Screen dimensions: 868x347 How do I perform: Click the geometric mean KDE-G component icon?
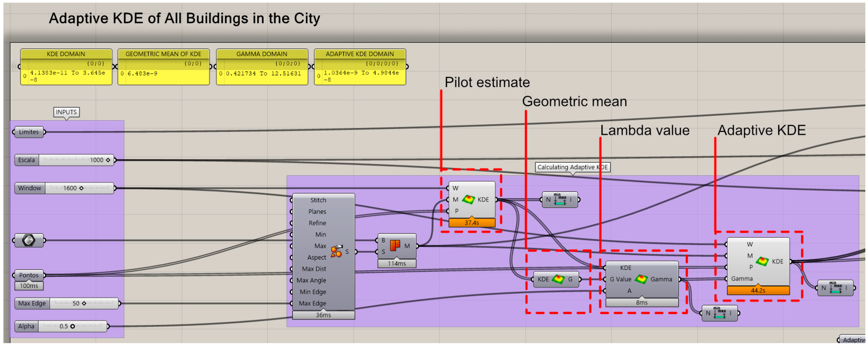pyautogui.click(x=558, y=279)
